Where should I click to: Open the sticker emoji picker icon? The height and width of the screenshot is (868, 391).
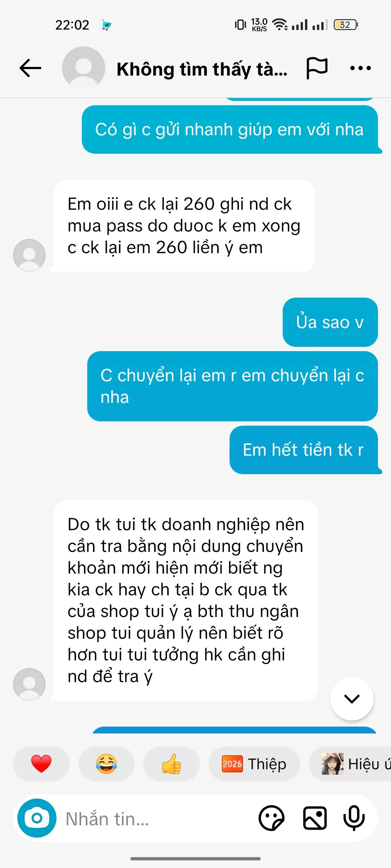click(272, 818)
